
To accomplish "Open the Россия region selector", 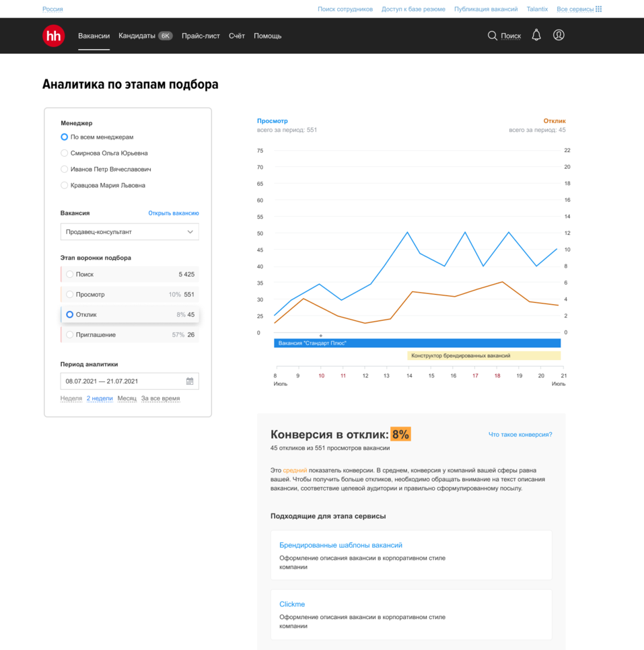I will tap(52, 9).
